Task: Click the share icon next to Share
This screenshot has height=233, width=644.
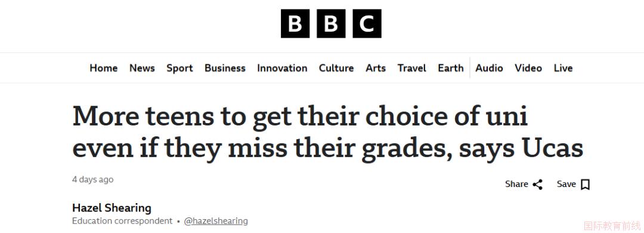Action: pyautogui.click(x=538, y=185)
